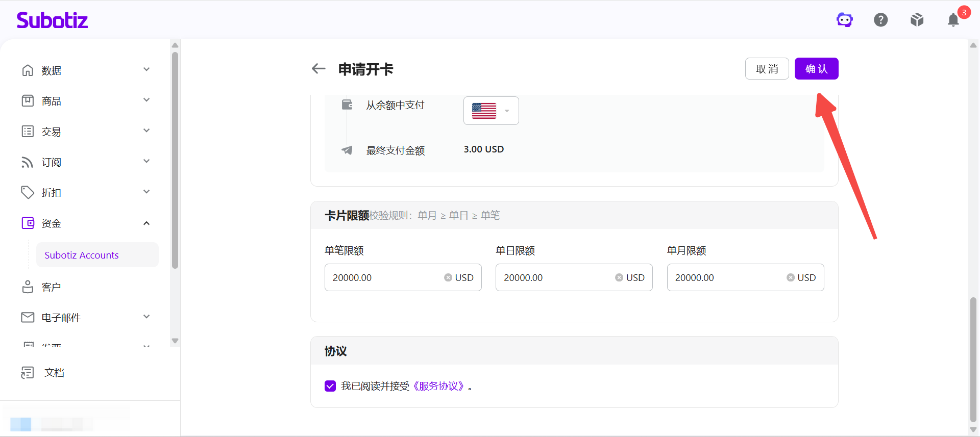Click the 确认 button
This screenshot has height=437, width=980.
(x=816, y=69)
